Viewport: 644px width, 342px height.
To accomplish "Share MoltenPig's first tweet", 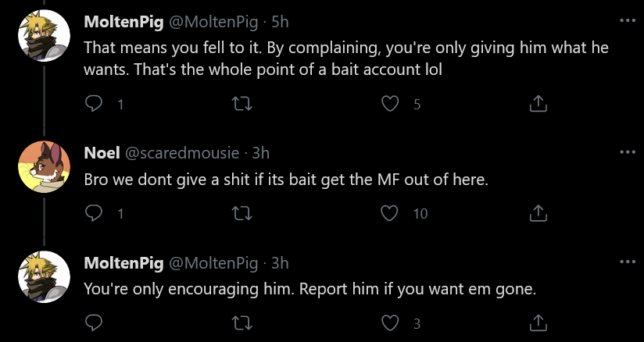I will 538,104.
